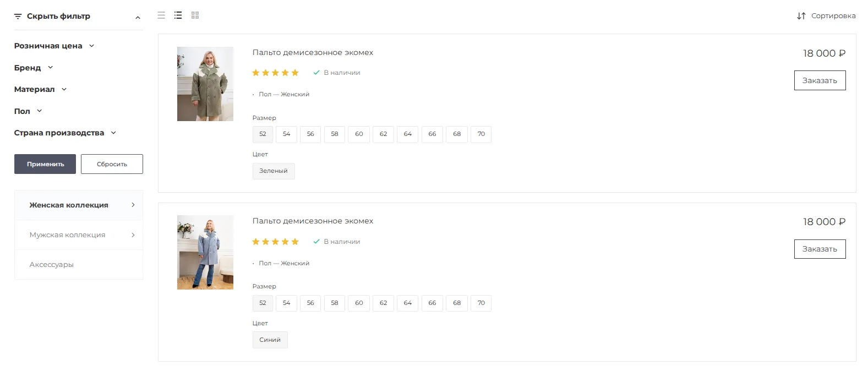Select the detailed list view icon
Screen dimensions: 868x371
[x=178, y=15]
